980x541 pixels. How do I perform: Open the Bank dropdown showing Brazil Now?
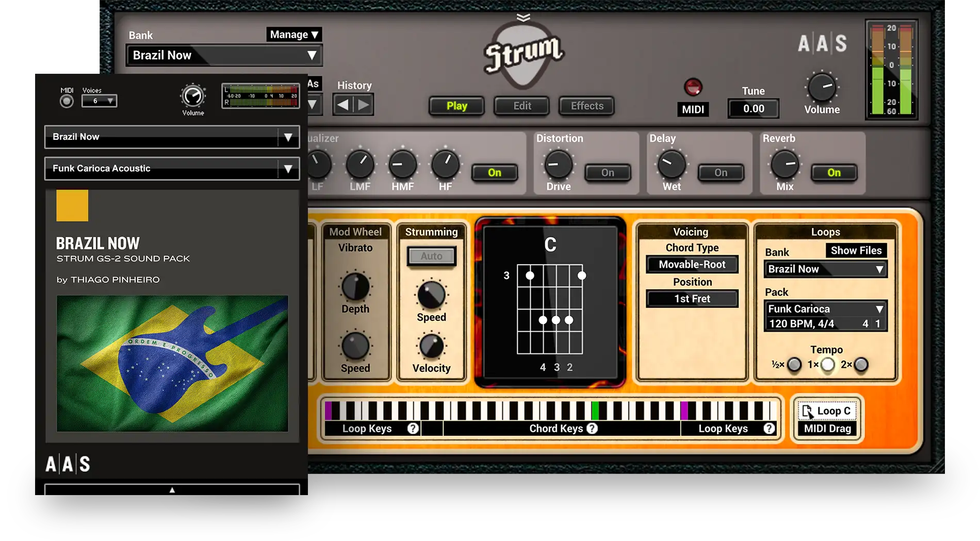click(x=223, y=55)
